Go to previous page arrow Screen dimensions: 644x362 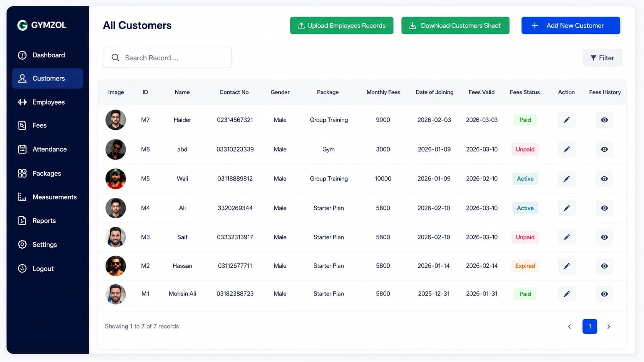point(570,327)
